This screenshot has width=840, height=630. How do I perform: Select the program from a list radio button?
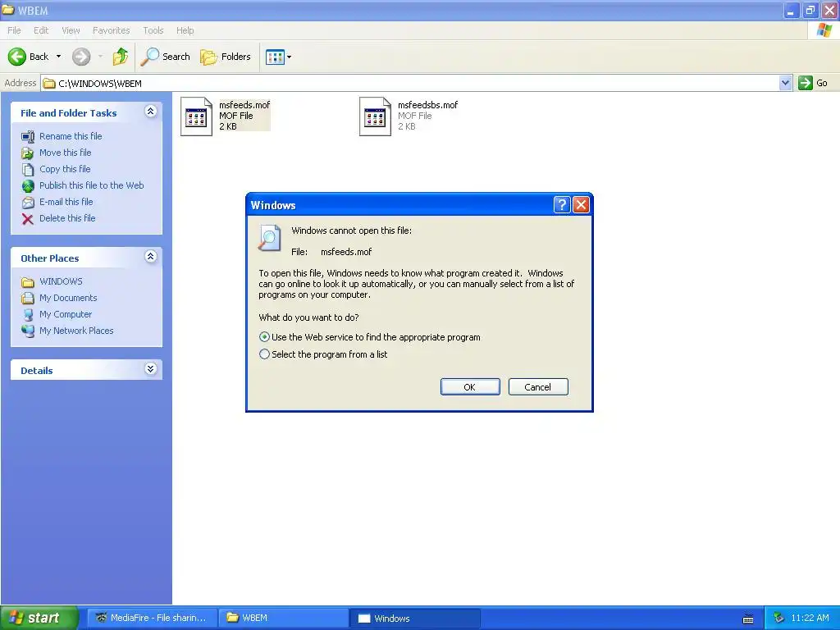264,354
